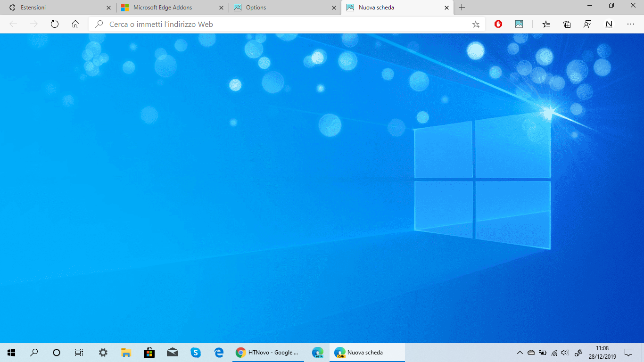Switch to the Options tab
Image resolution: width=644 pixels, height=362 pixels.
[285, 8]
